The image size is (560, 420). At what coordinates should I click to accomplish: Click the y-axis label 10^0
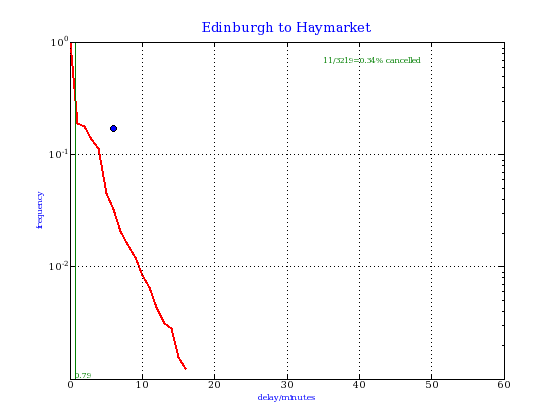[59, 42]
